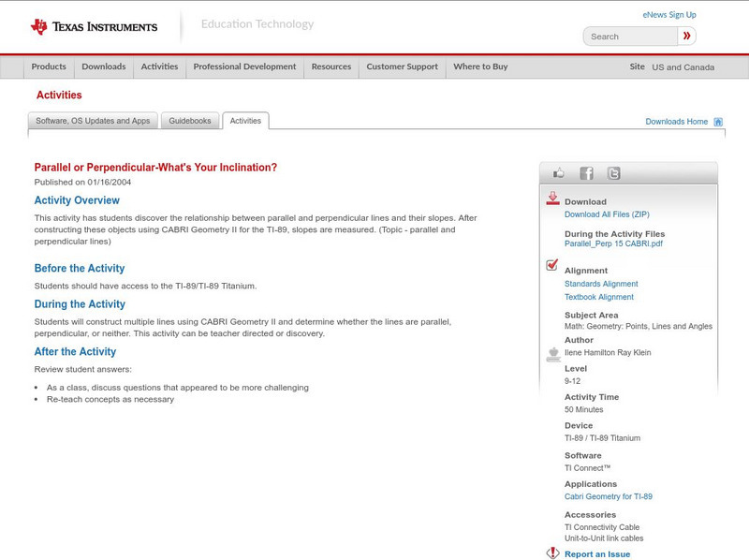Open the US and Canada site selector

click(683, 67)
